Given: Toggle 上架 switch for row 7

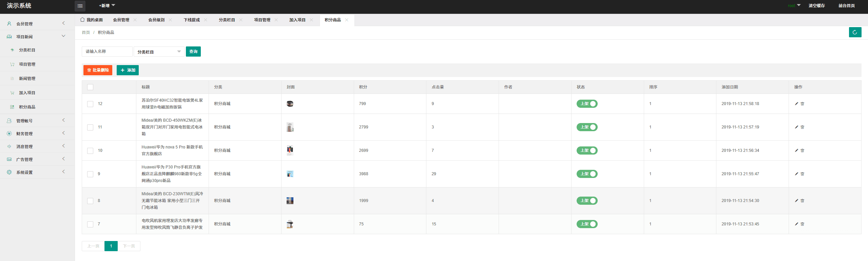Looking at the screenshot, I should point(587,224).
